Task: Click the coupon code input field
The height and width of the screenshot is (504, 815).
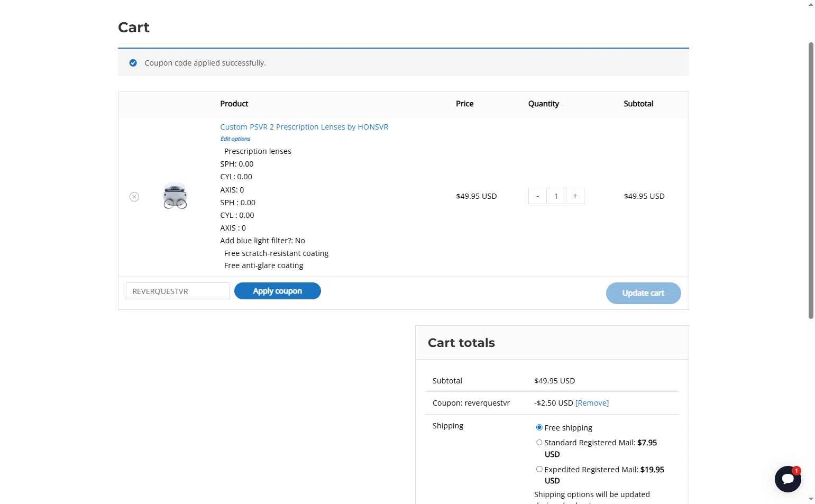Action: pyautogui.click(x=178, y=291)
